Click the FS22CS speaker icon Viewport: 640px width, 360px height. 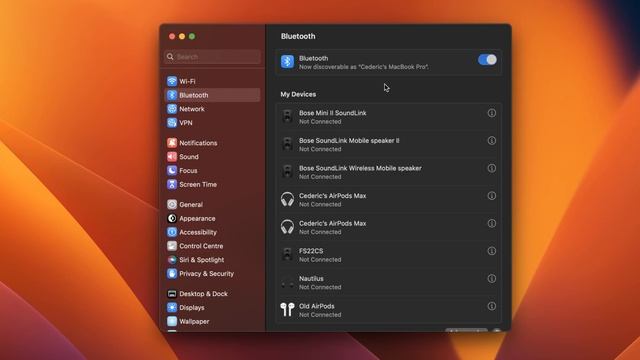(x=287, y=255)
